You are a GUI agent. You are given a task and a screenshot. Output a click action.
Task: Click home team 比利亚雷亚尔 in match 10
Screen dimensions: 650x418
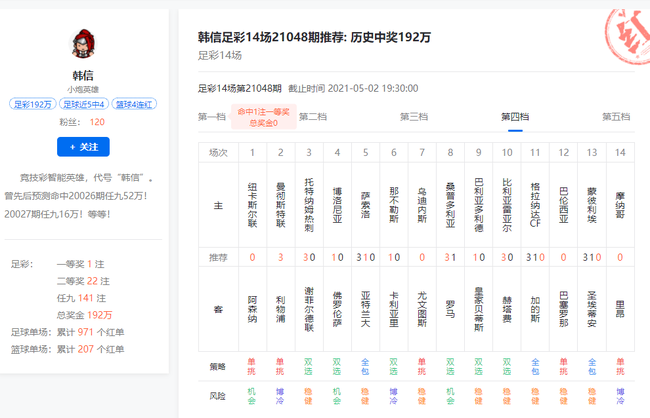point(507,205)
